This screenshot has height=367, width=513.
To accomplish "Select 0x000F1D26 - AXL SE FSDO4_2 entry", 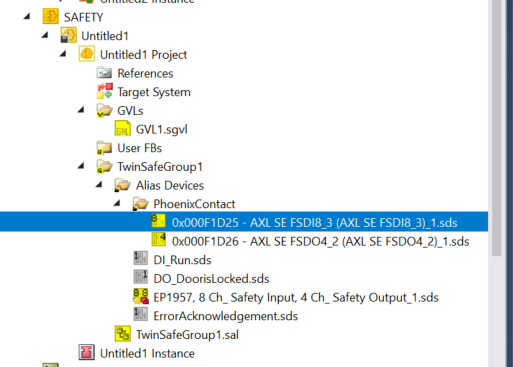I will (321, 241).
